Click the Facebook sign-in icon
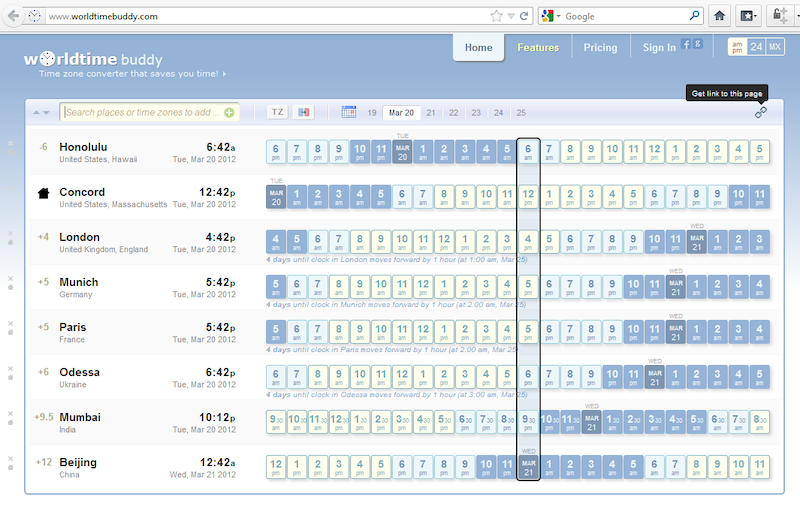The width and height of the screenshot is (800, 506). [x=686, y=45]
